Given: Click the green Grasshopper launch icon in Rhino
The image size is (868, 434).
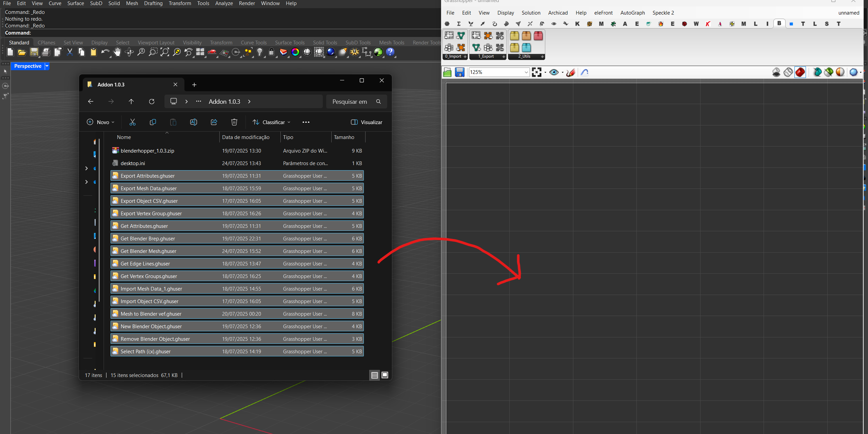Looking at the screenshot, I should coord(378,52).
